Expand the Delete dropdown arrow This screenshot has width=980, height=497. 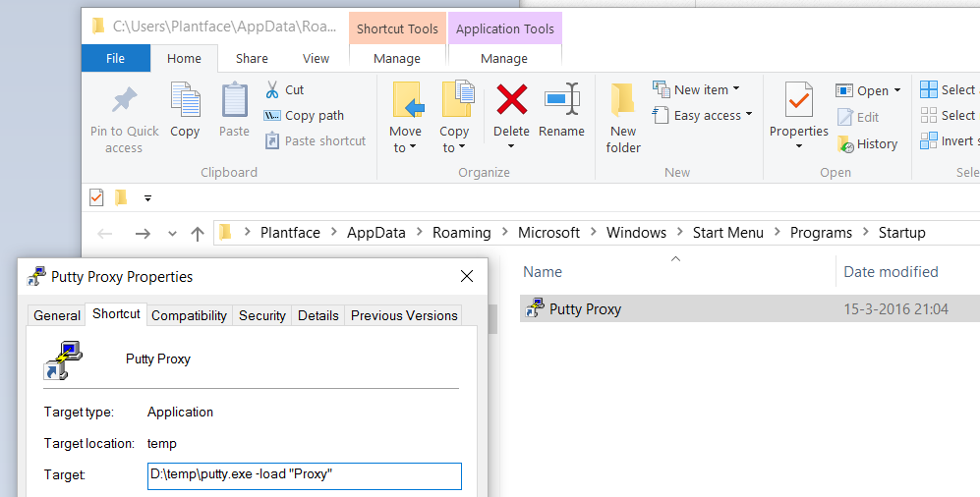pyautogui.click(x=511, y=146)
